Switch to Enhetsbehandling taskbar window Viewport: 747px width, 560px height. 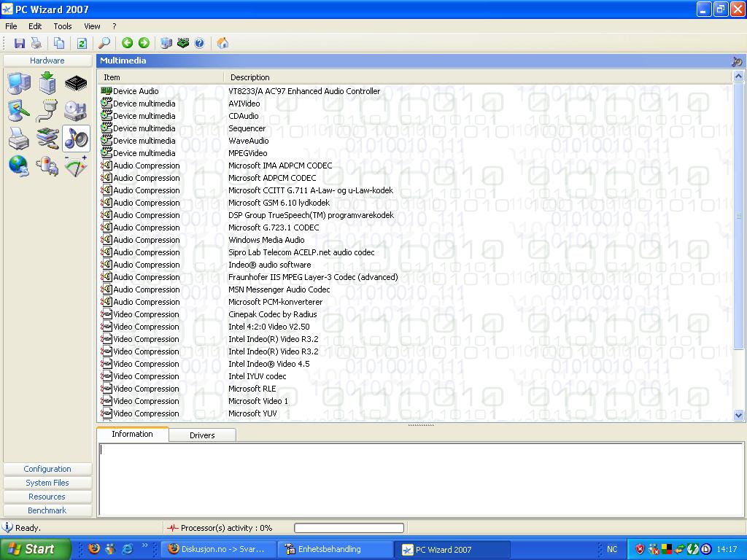pos(335,549)
